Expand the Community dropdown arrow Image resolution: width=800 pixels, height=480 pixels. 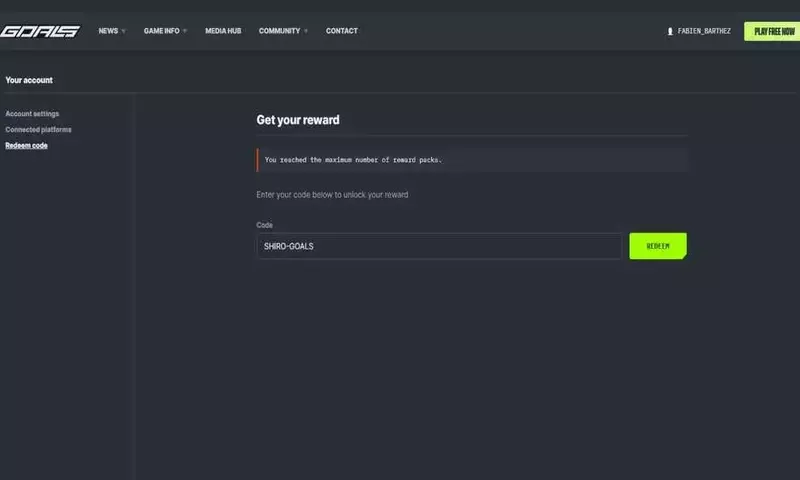coord(306,32)
